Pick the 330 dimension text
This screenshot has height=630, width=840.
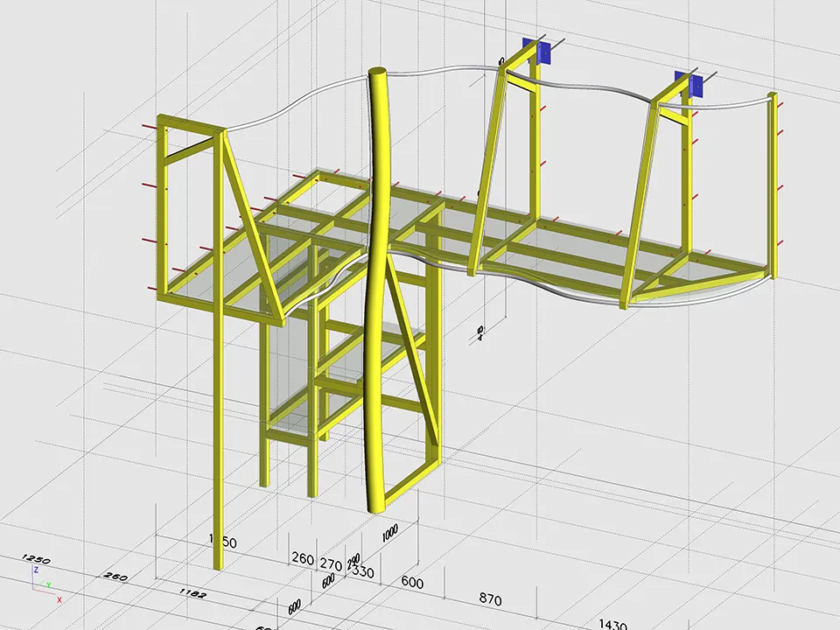362,571
